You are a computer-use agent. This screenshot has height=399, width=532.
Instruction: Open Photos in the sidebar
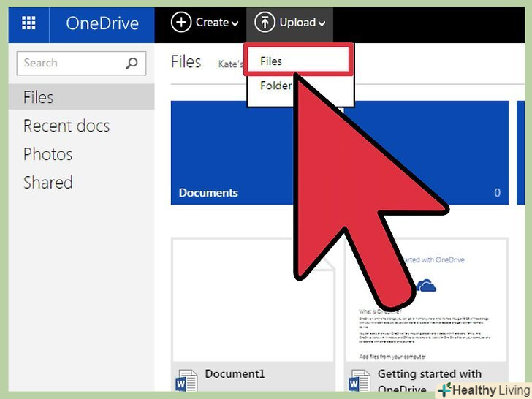point(47,154)
